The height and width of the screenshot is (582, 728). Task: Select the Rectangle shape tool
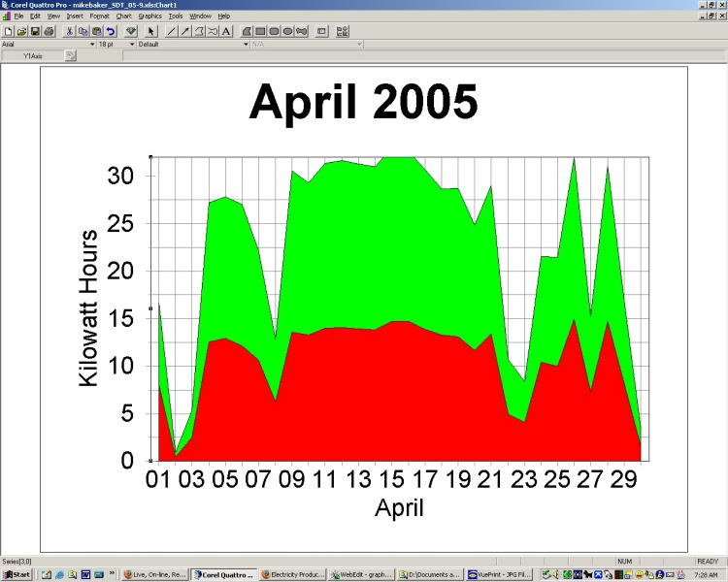point(261,31)
